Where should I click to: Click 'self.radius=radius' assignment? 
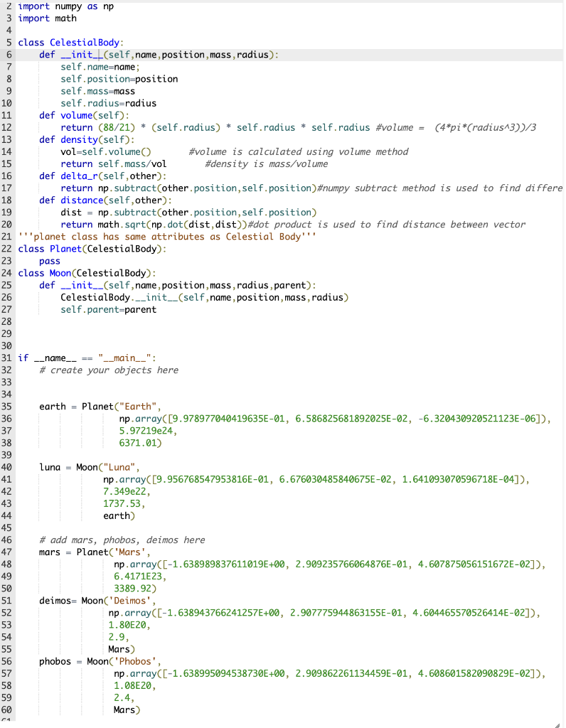108,103
